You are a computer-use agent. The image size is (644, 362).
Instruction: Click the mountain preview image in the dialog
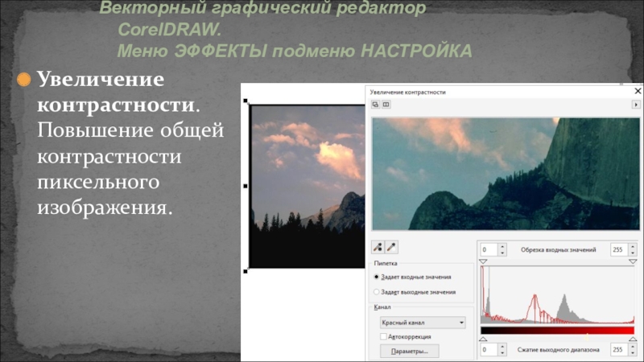pyautogui.click(x=506, y=174)
